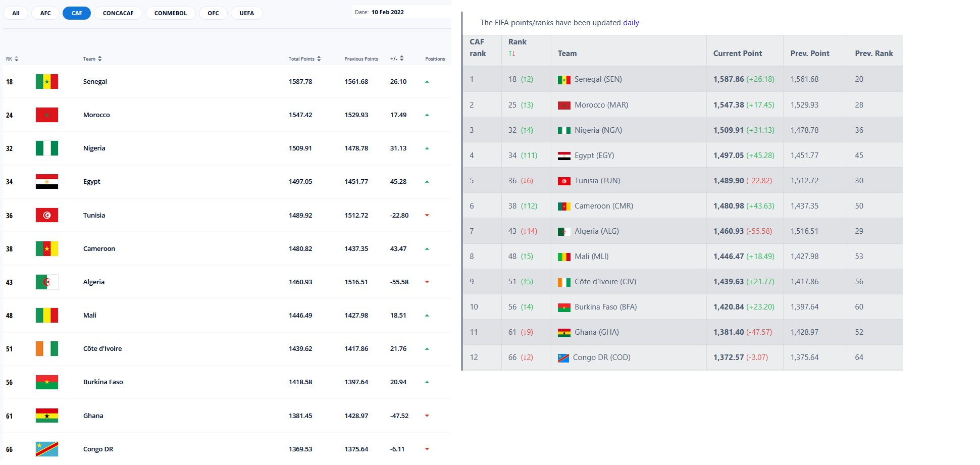This screenshot has height=465, width=980.
Task: Open the CONCACAF tab
Action: point(118,13)
